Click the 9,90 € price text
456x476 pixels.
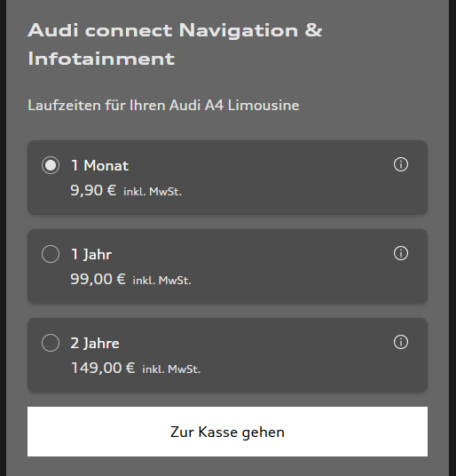(x=93, y=191)
